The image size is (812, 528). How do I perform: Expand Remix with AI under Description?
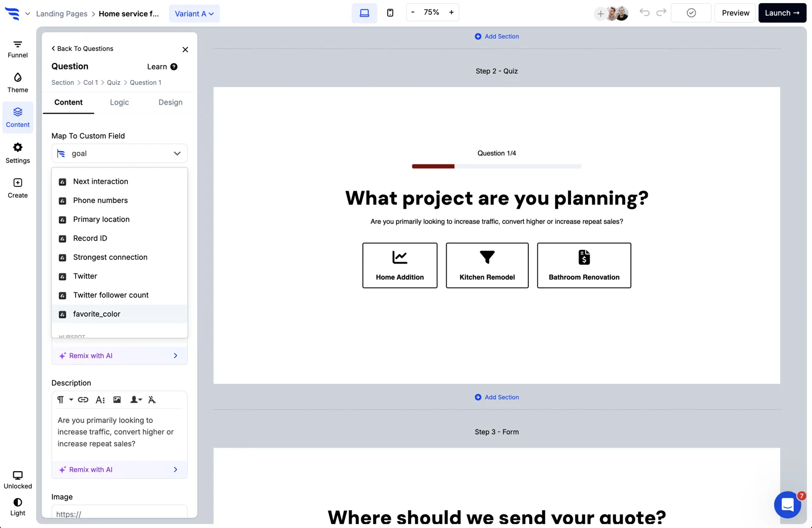(120, 470)
